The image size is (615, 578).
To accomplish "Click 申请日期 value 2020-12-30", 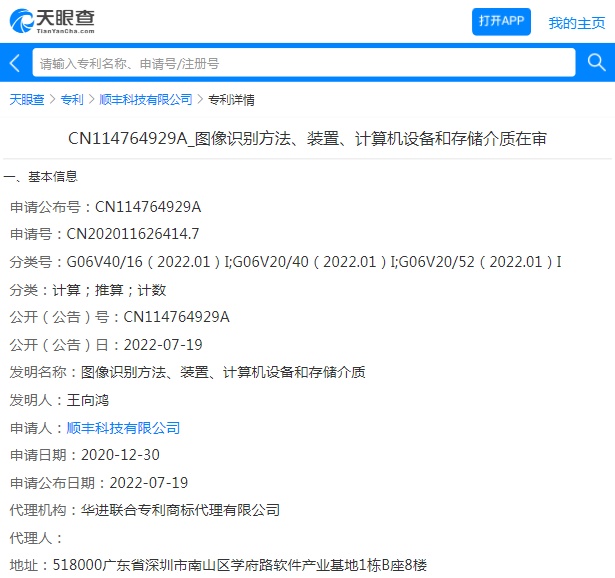I will tap(120, 455).
